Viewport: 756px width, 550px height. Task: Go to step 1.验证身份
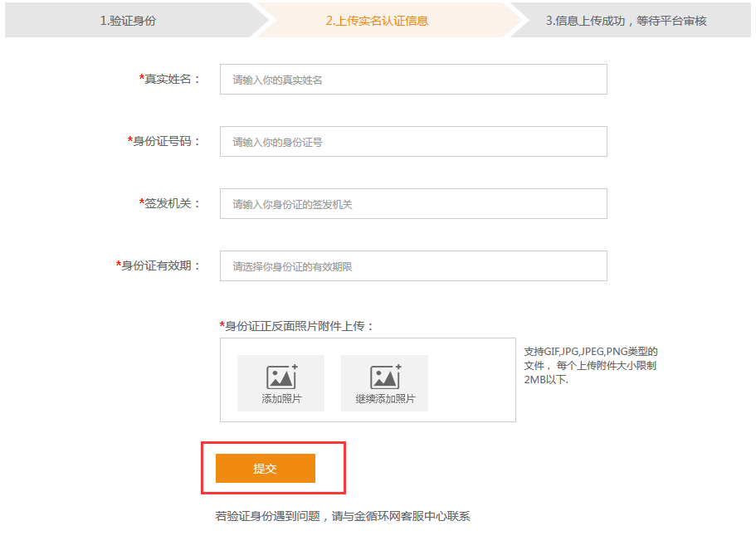[x=129, y=21]
